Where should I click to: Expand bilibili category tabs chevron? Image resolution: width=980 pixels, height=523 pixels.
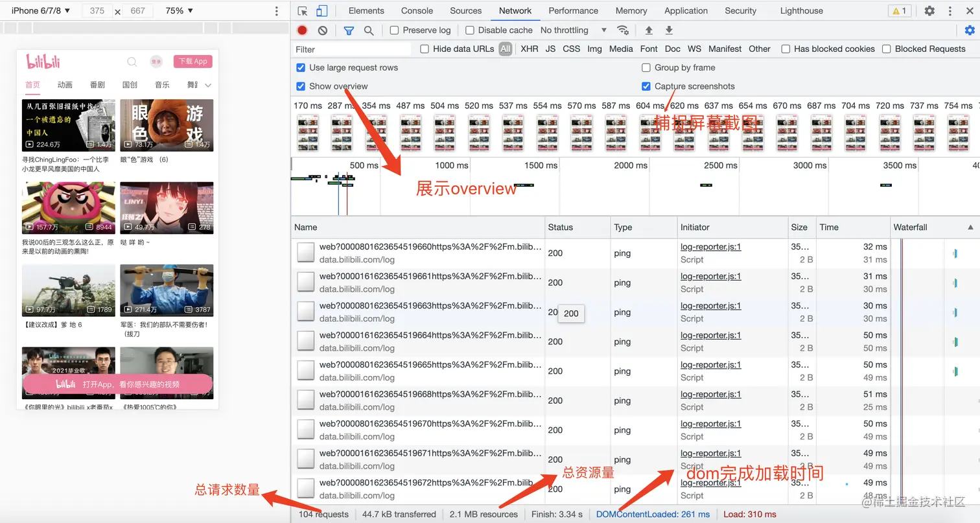coord(208,85)
